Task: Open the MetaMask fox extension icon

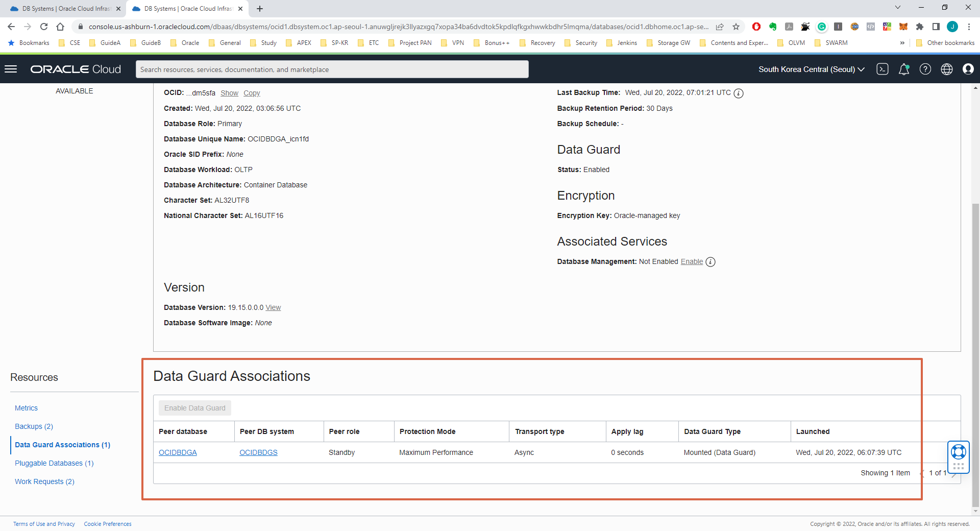Action: 903,27
